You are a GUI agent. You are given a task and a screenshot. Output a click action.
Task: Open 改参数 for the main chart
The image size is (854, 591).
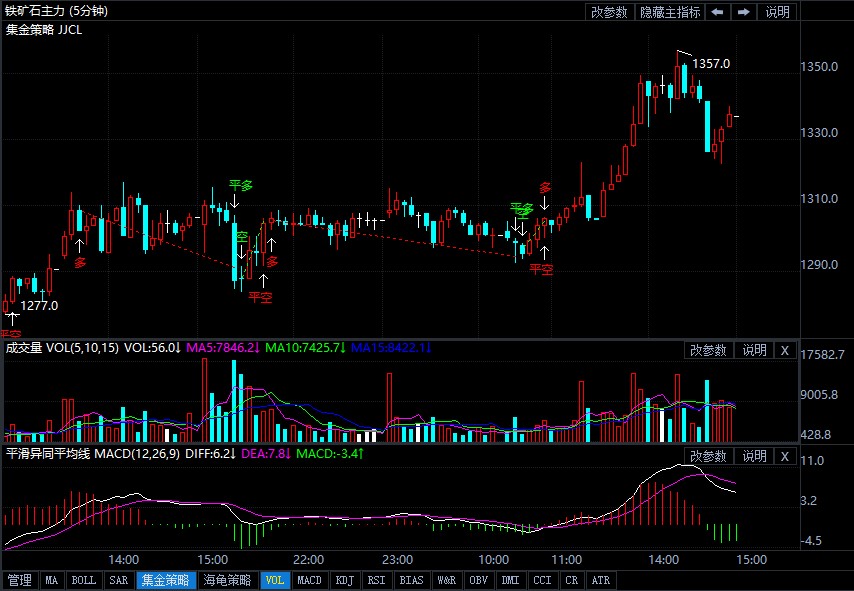pyautogui.click(x=609, y=12)
